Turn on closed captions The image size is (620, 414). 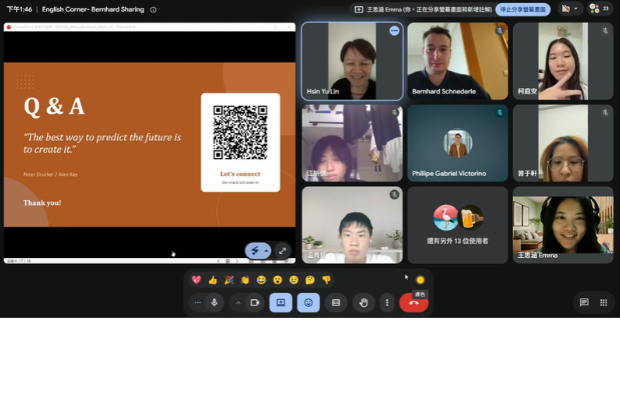pyautogui.click(x=336, y=302)
